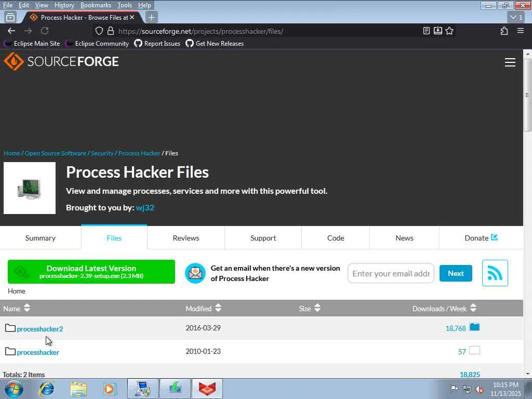Close the Process Hacker tab
This screenshot has width=532, height=399.
click(132, 17)
